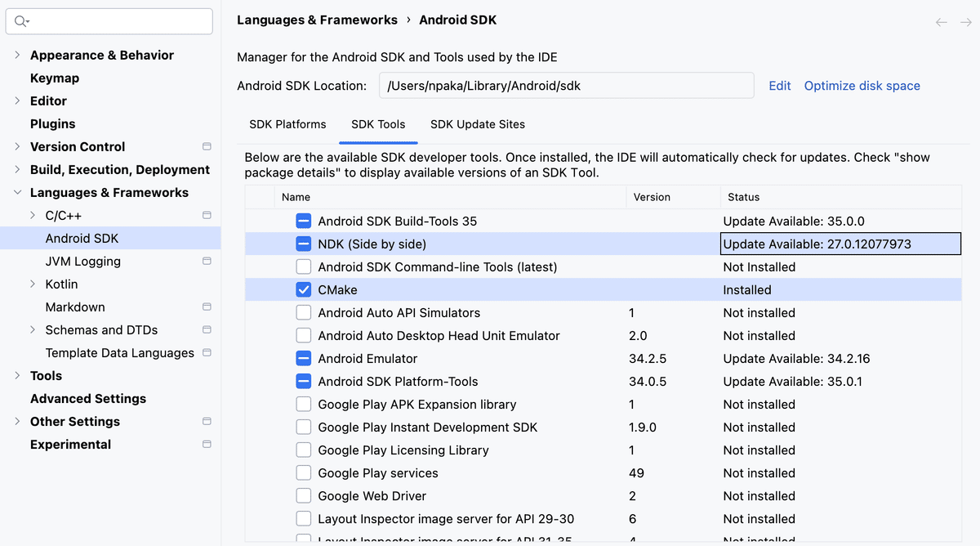The width and height of the screenshot is (980, 546).
Task: Click the icon next to JVM Logging
Action: tap(207, 261)
